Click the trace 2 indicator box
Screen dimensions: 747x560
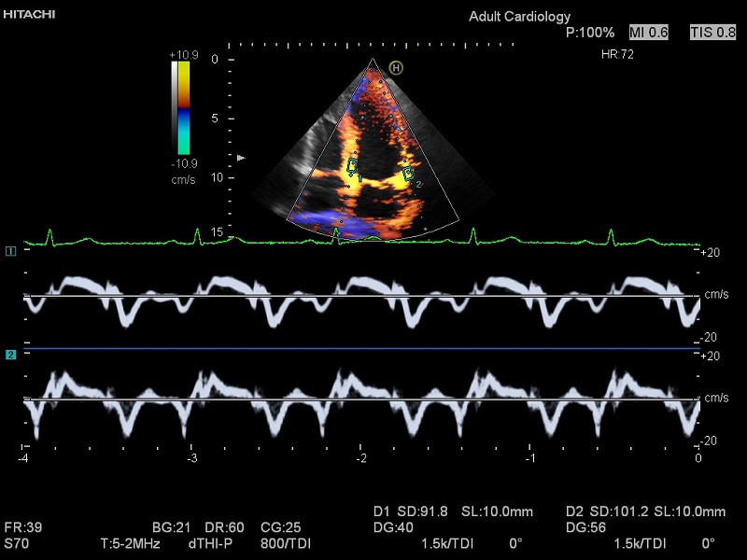[x=10, y=355]
